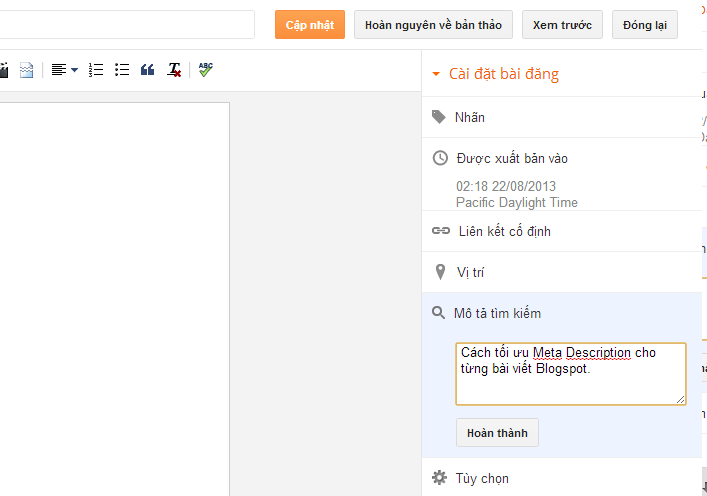Open Liên kết cố định permalink section
The width and height of the screenshot is (707, 496).
click(562, 231)
